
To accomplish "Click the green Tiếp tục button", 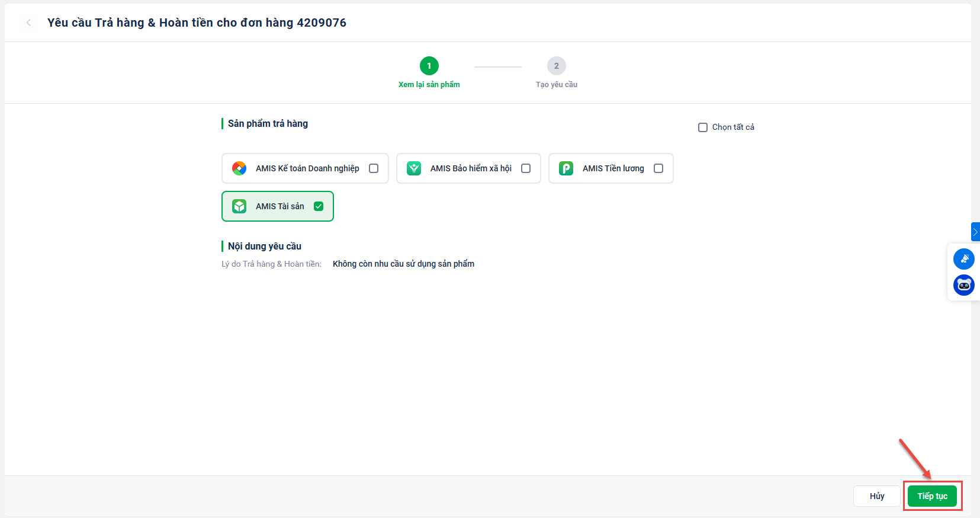I will point(932,496).
